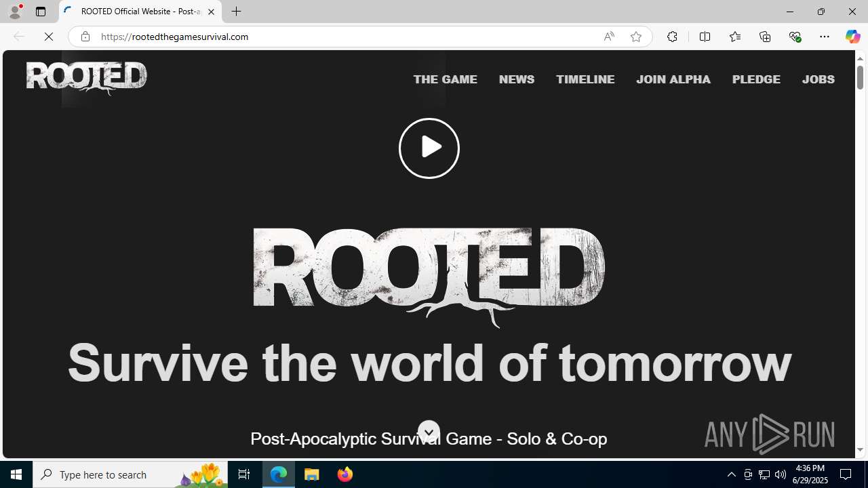Open the PLEDGE page

click(x=756, y=79)
